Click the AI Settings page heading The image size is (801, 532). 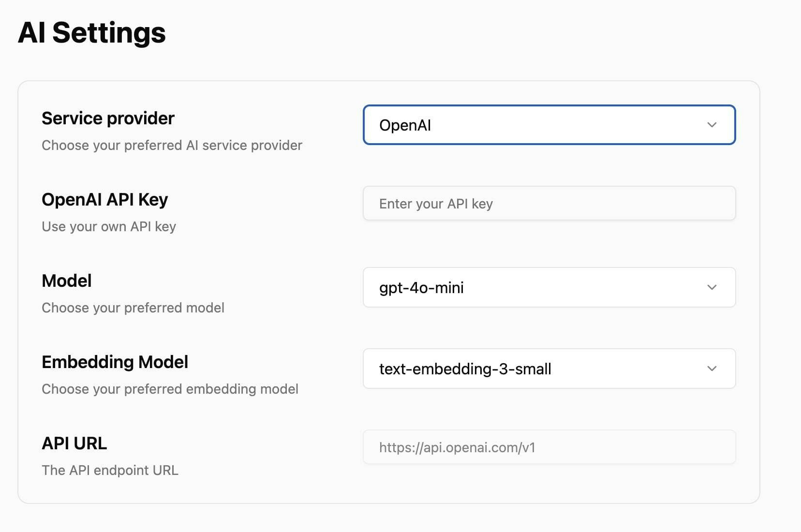pos(92,33)
